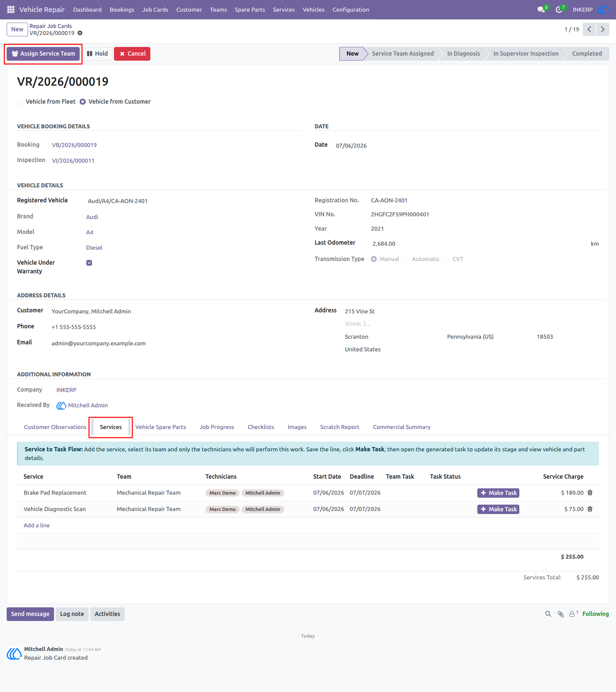Image resolution: width=616 pixels, height=692 pixels.
Task: Open the Checklists tab
Action: pos(261,427)
